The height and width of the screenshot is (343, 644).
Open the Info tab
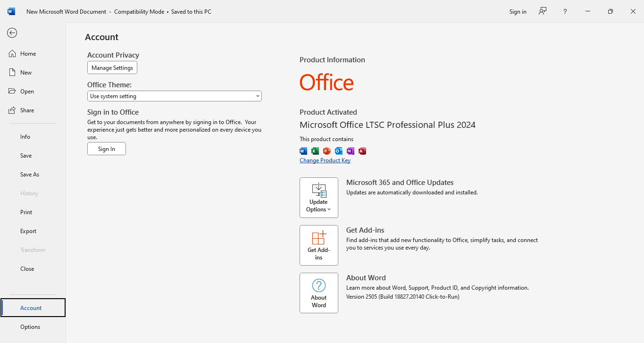click(33, 136)
